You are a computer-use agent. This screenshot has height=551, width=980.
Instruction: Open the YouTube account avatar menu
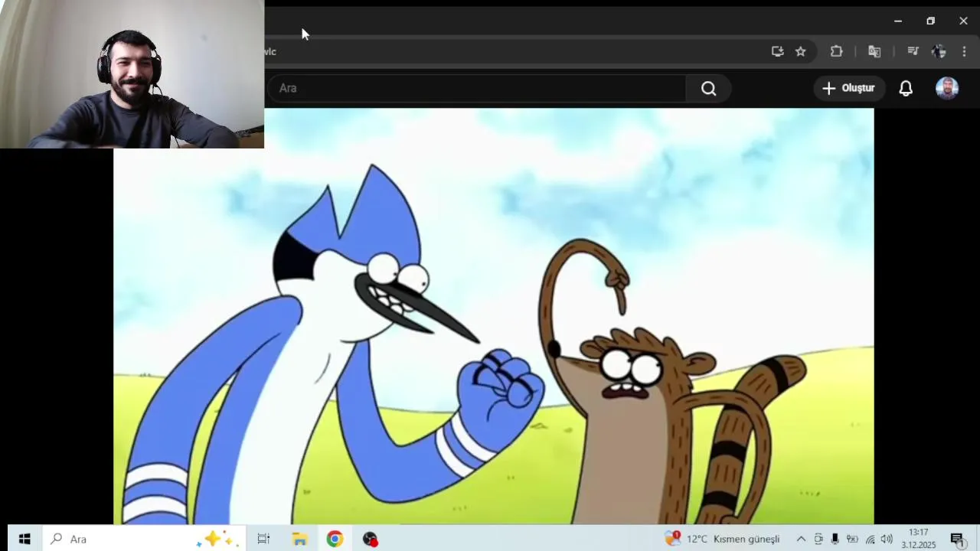click(x=947, y=88)
